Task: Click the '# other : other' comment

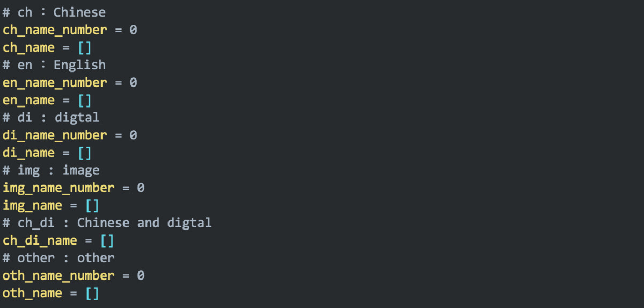Action: pos(58,258)
